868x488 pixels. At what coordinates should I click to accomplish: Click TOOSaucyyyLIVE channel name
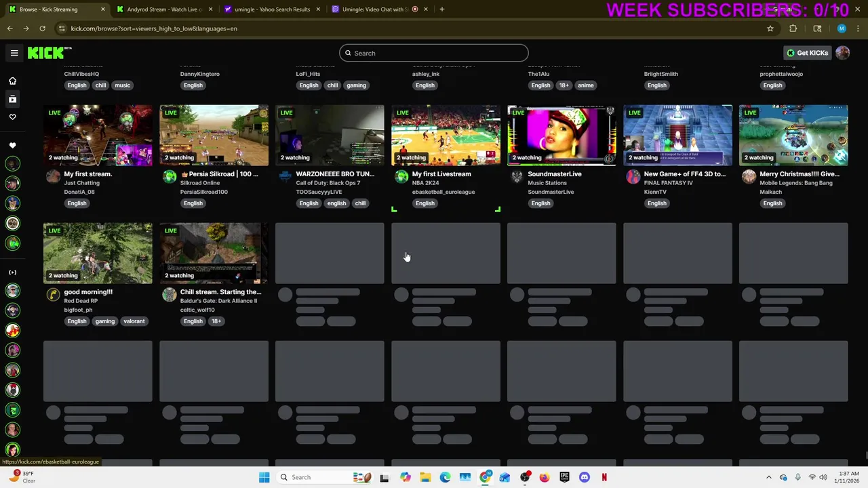click(319, 192)
